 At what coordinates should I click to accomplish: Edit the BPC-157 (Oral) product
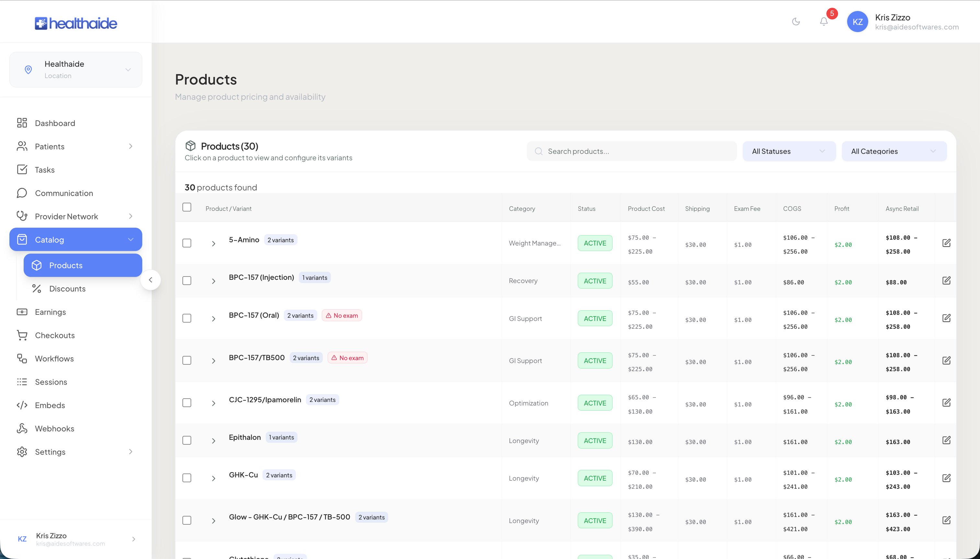click(946, 318)
